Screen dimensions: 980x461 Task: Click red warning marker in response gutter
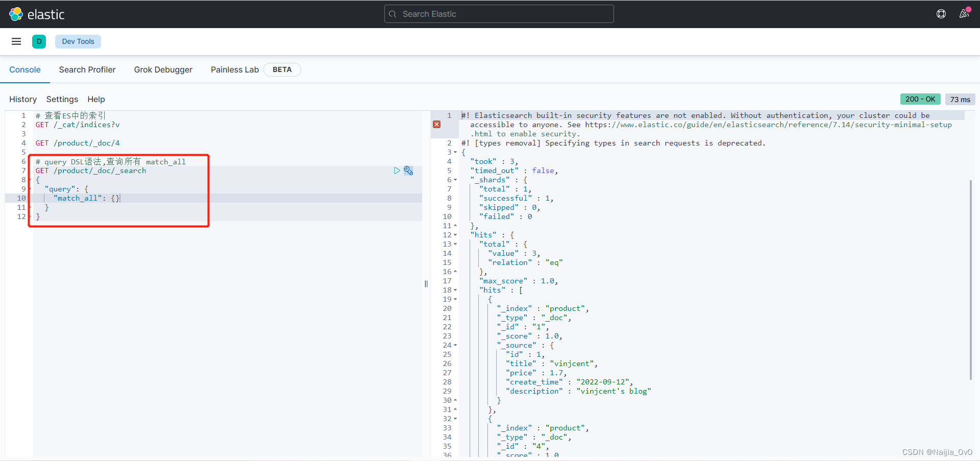(x=437, y=124)
